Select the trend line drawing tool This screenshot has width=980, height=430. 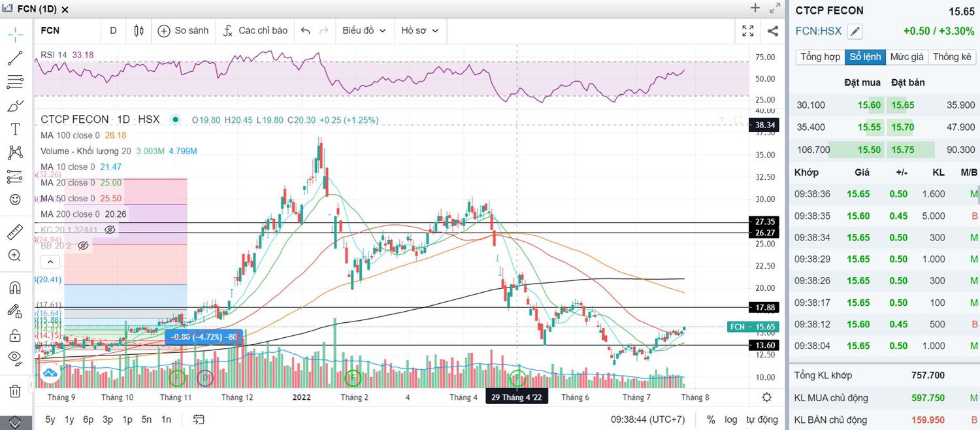point(15,58)
